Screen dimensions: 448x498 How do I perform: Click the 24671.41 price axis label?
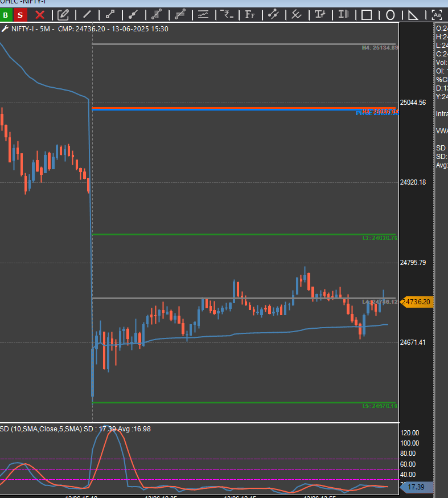[413, 342]
